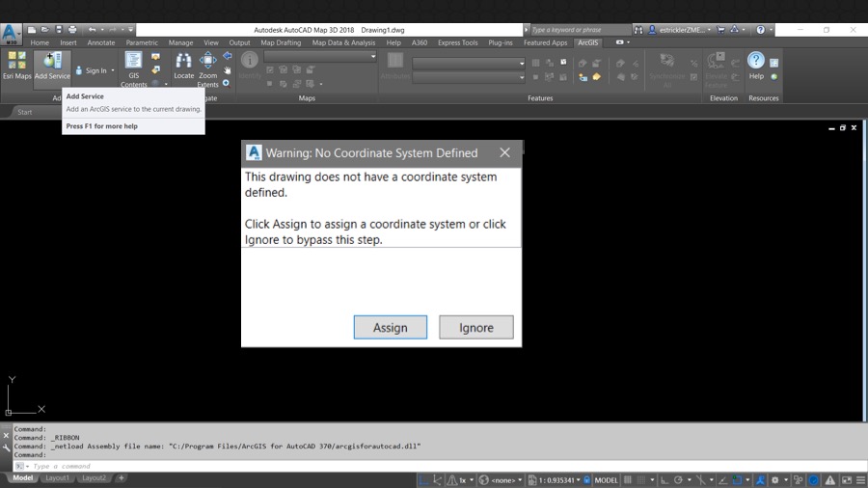This screenshot has width=868, height=488.
Task: Click the Save quick-access icon
Action: [x=59, y=29]
